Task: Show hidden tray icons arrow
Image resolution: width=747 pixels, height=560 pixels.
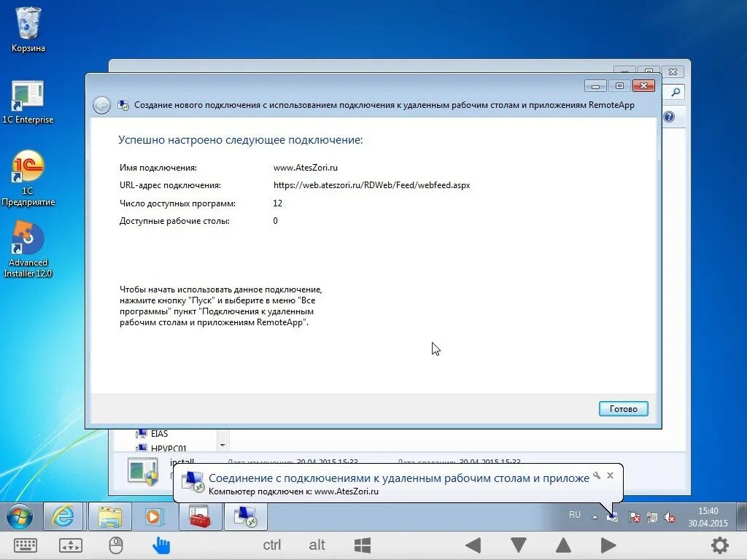Action: click(x=595, y=517)
